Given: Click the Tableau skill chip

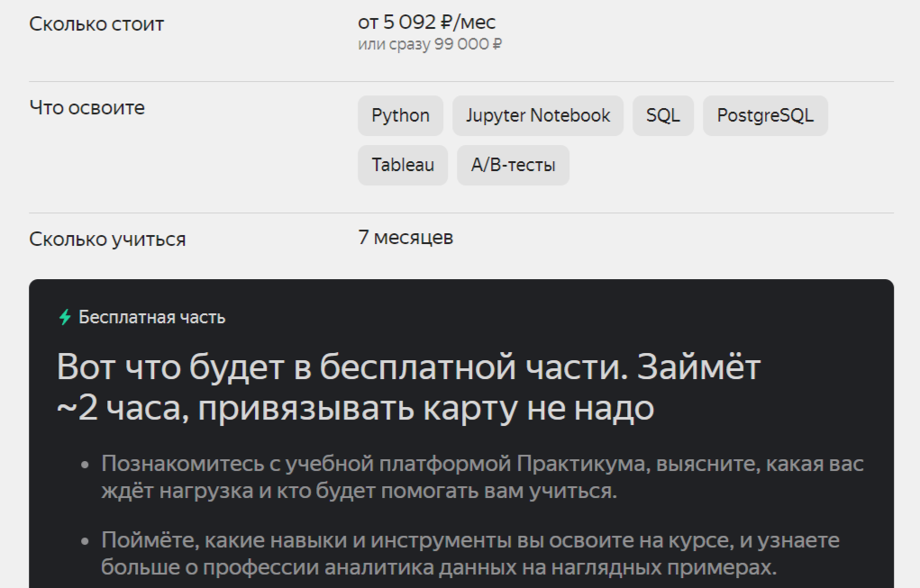Looking at the screenshot, I should [403, 166].
